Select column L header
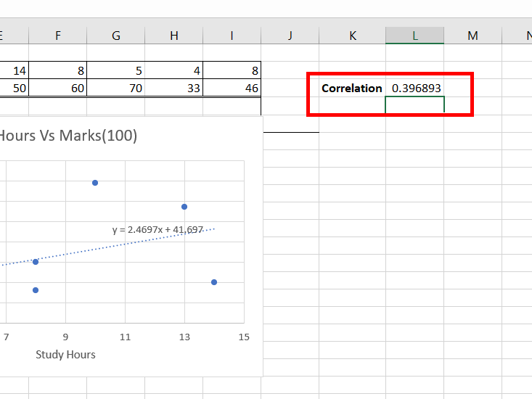This screenshot has height=399, width=532. pyautogui.click(x=414, y=36)
